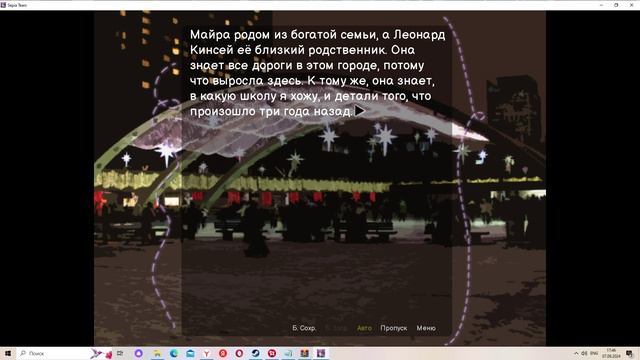This screenshot has height=360, width=640.
Task: Open the Windows Start menu
Action: click(x=7, y=353)
